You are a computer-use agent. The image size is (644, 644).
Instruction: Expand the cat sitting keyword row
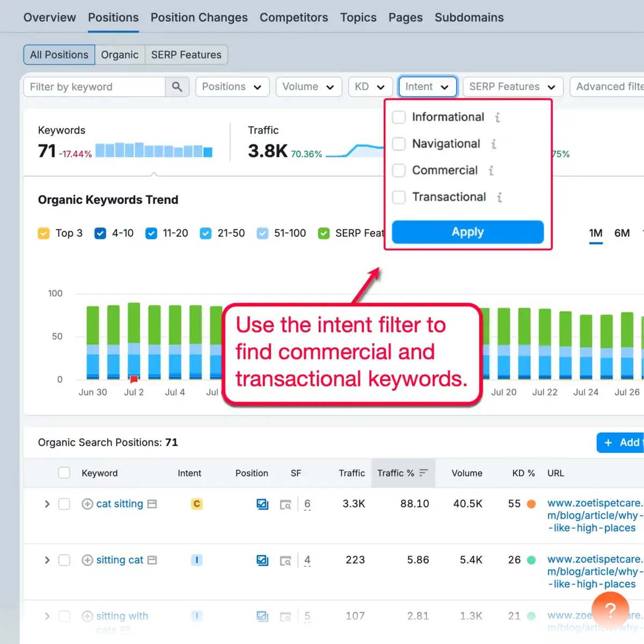(x=47, y=504)
